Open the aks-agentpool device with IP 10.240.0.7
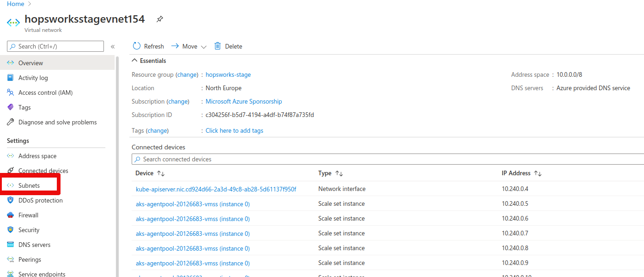The width and height of the screenshot is (644, 277). point(193,234)
